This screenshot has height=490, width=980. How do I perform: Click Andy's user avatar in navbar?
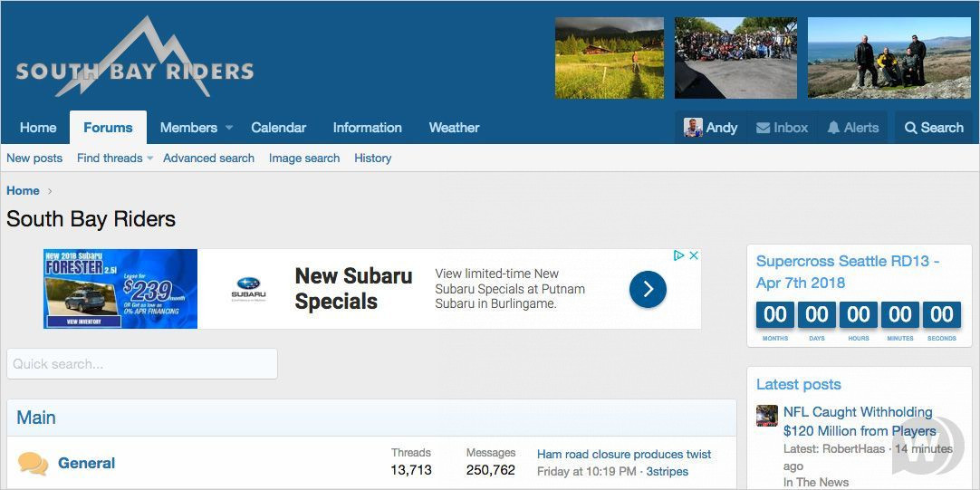(694, 128)
